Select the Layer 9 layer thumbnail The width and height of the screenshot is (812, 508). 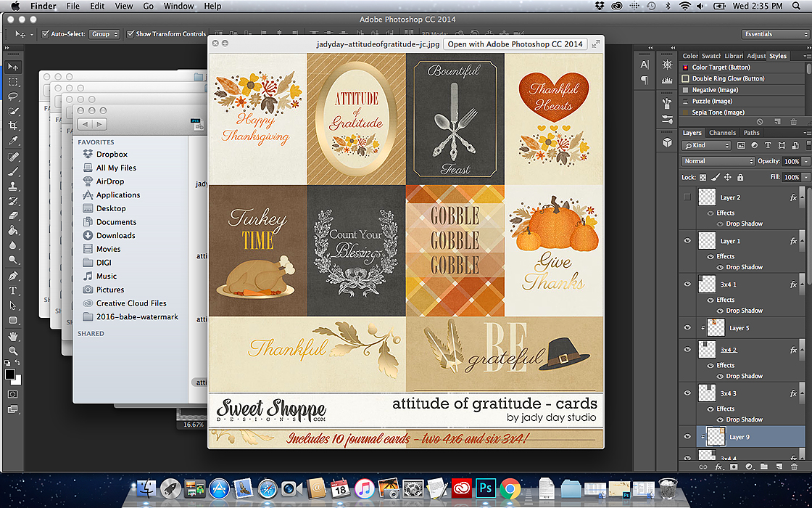click(x=716, y=436)
